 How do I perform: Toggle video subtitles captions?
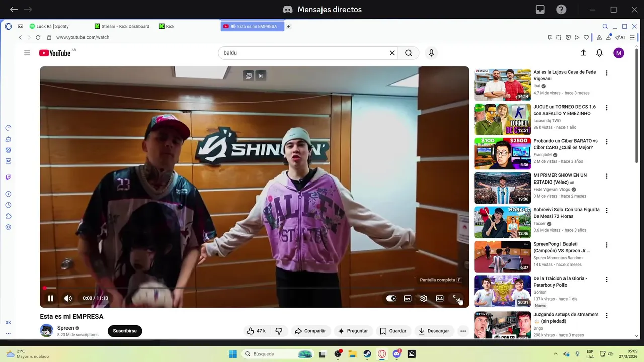click(408, 298)
